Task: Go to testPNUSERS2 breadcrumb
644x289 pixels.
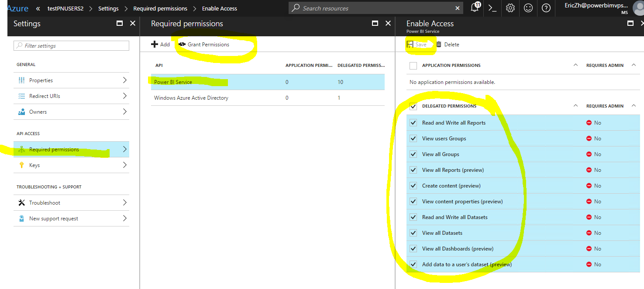Action: click(x=65, y=8)
